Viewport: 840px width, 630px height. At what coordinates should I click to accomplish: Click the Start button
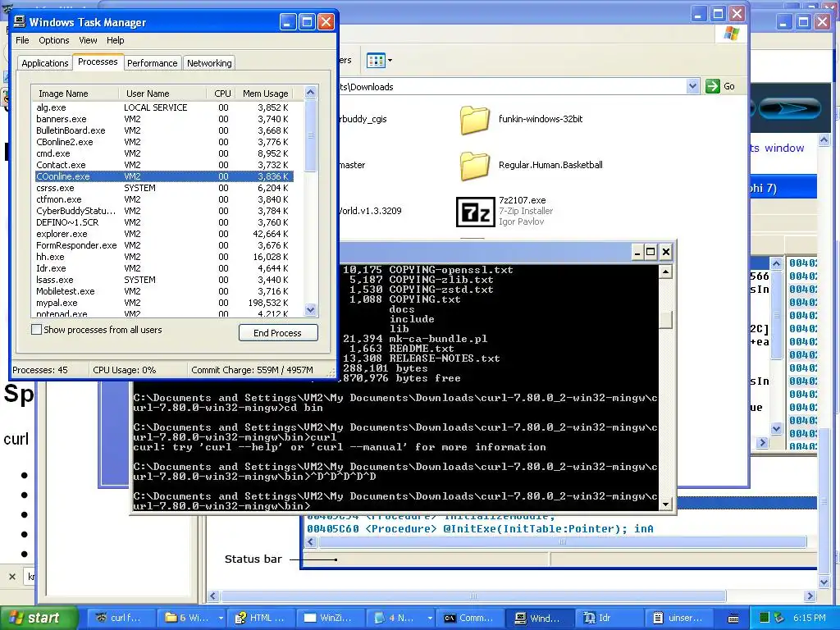tap(39, 618)
